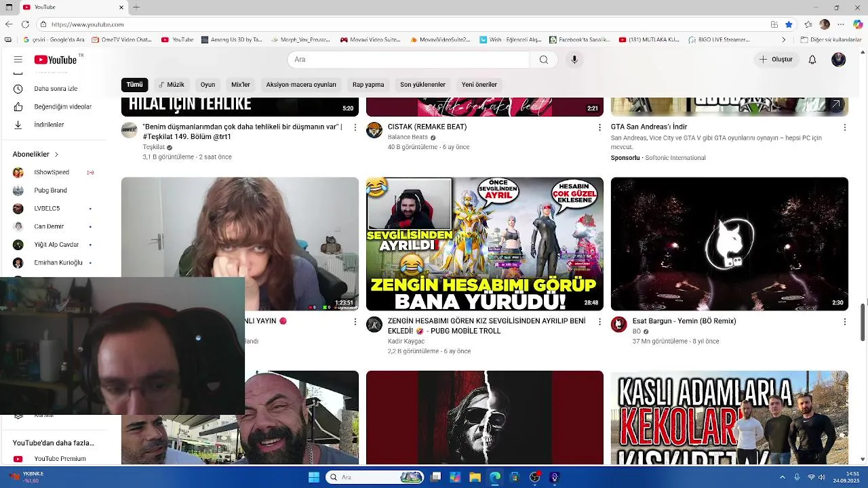This screenshot has height=488, width=868.
Task: Open options menu for Teşkilat video
Action: coord(355,127)
